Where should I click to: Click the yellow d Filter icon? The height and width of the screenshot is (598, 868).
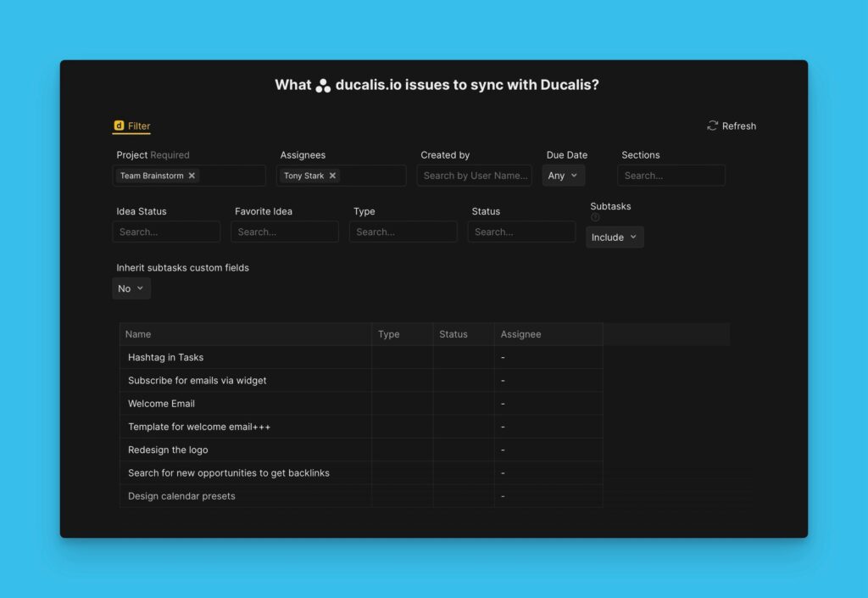pos(118,126)
